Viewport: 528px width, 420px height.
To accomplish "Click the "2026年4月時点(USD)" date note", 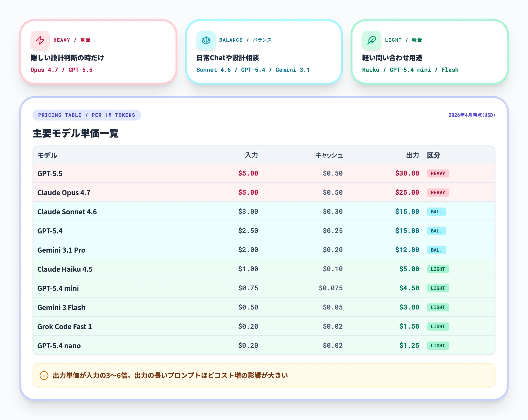I will pyautogui.click(x=472, y=115).
